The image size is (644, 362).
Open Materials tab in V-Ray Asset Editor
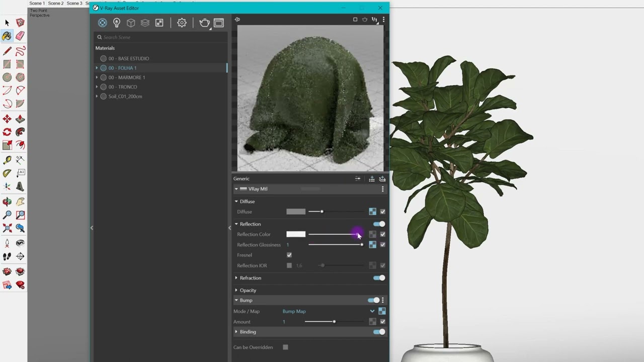click(x=102, y=23)
